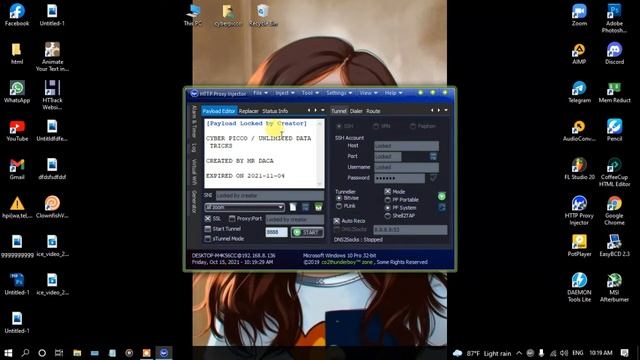Enable the Proxy:Port checkbox

click(x=232, y=219)
